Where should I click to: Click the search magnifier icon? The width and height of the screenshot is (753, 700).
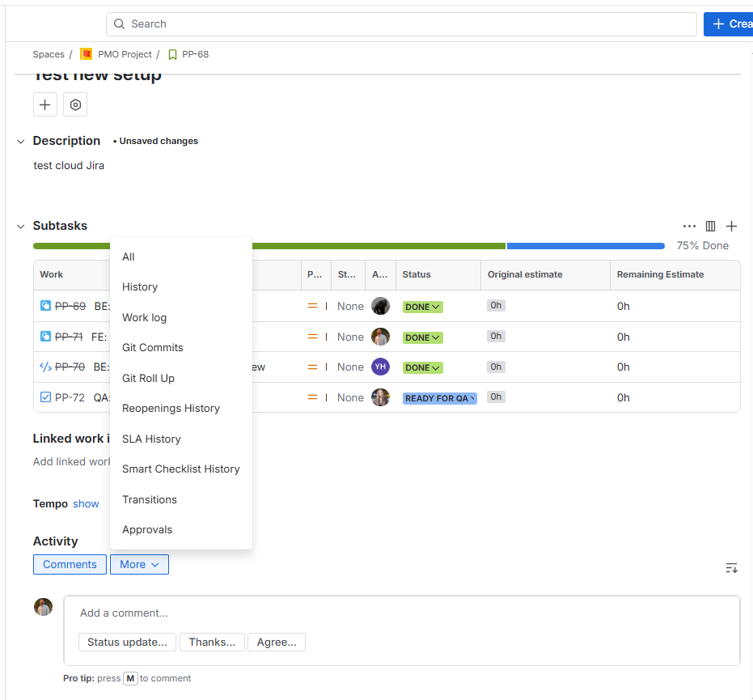coord(119,24)
